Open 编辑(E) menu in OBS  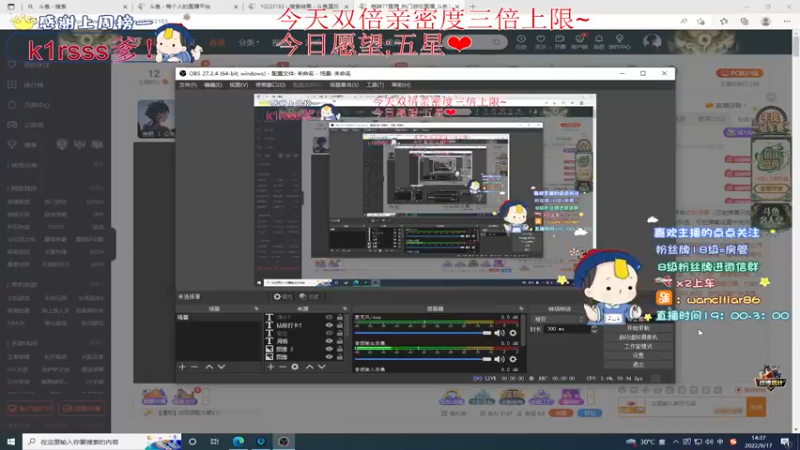coord(213,85)
